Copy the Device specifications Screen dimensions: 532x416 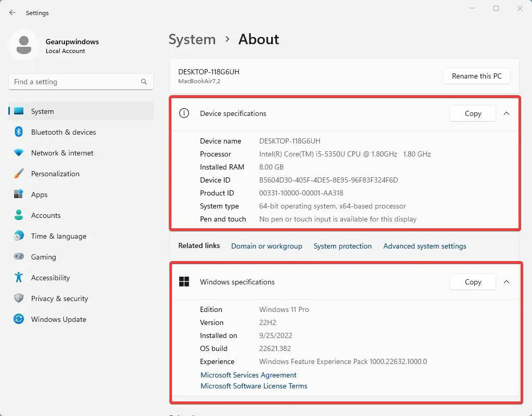pos(473,113)
